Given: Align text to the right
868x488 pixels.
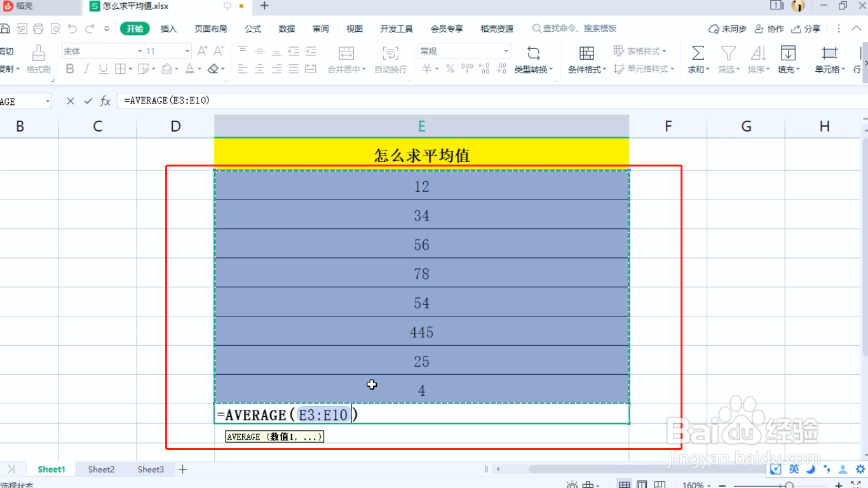Looking at the screenshot, I should [x=276, y=69].
